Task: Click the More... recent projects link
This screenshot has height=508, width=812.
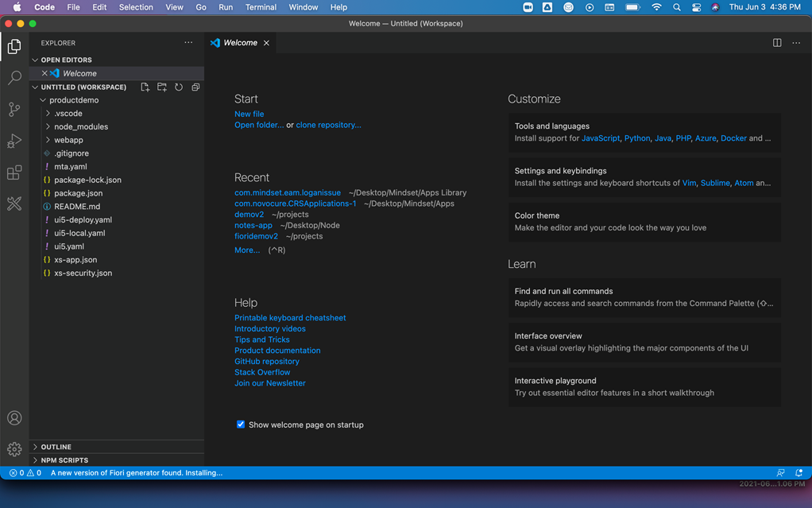Action: coord(247,250)
